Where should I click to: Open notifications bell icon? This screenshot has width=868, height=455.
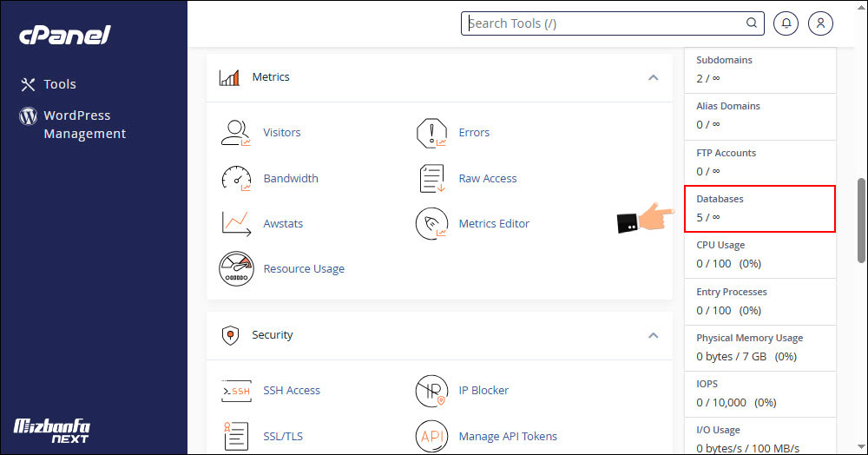coord(786,23)
